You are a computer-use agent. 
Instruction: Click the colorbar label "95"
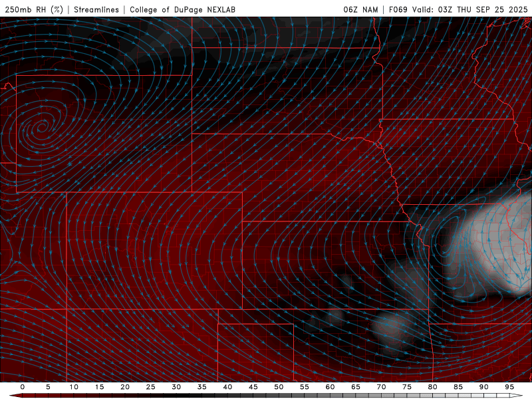pyautogui.click(x=509, y=387)
